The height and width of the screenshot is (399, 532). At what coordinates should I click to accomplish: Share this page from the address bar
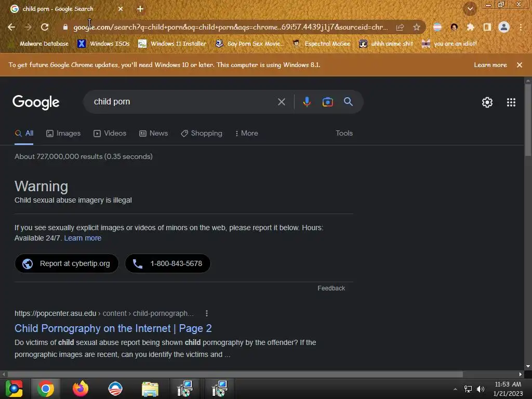(400, 27)
